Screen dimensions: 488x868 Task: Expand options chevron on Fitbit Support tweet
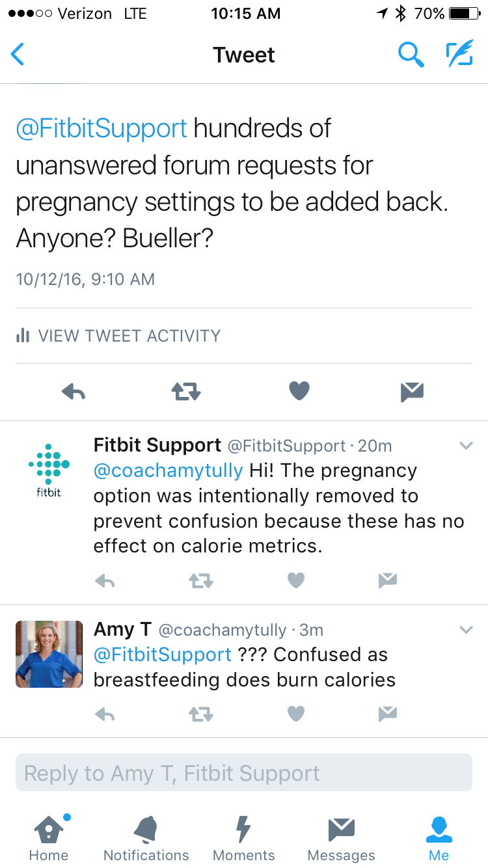[x=466, y=446]
